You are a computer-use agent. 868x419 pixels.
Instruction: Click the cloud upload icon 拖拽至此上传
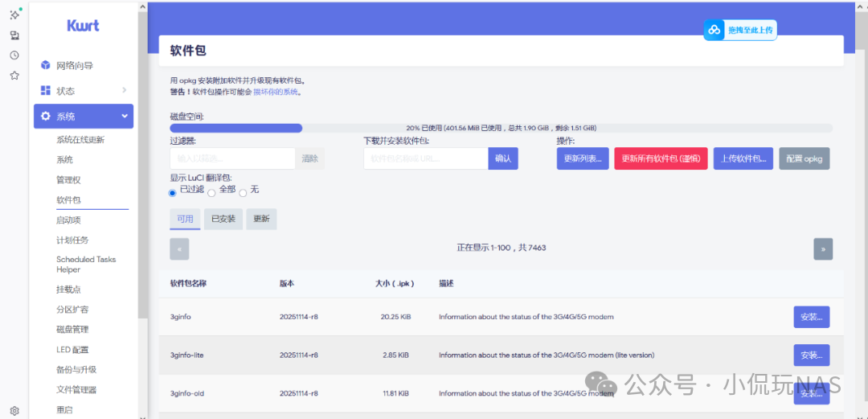(x=714, y=30)
